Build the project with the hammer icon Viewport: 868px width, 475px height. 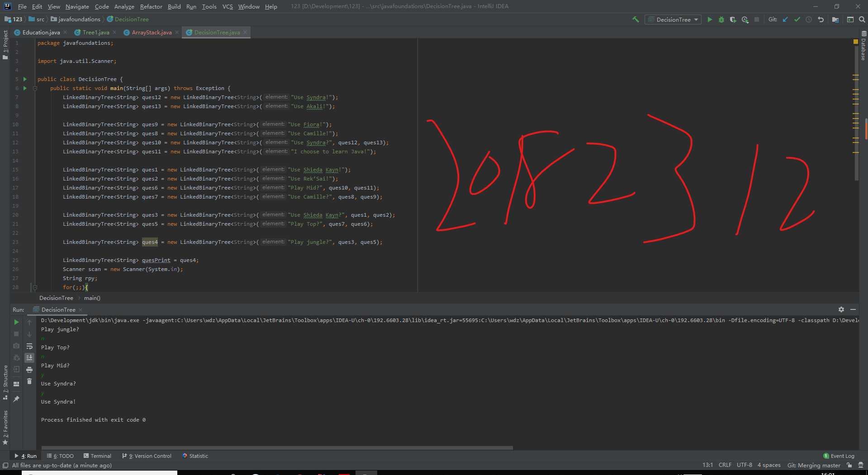[x=636, y=19]
